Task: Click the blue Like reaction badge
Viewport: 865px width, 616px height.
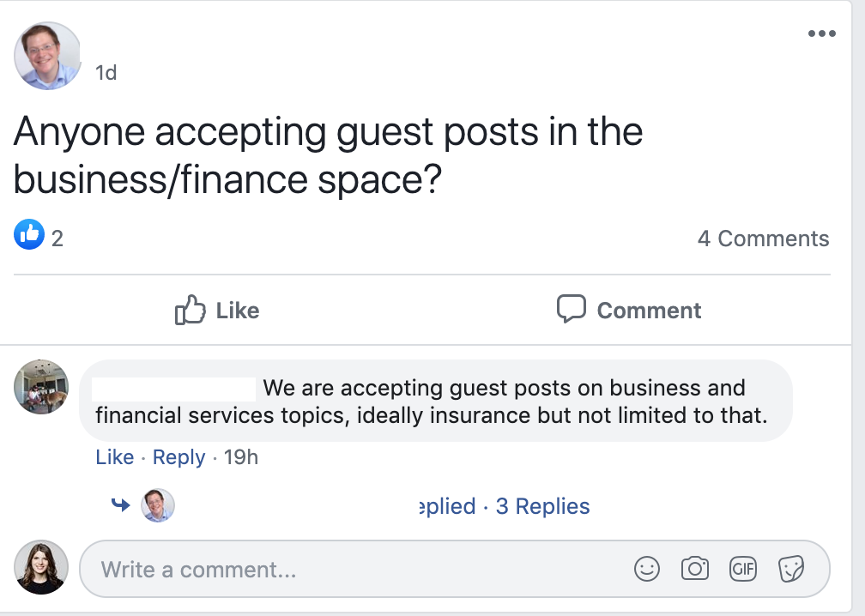Action: pos(28,235)
